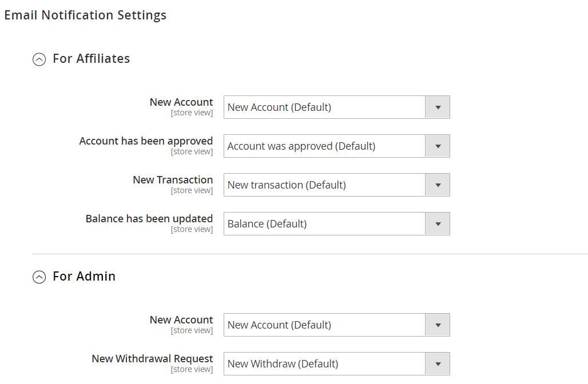
Task: Click the Email Notification Settings title
Action: coord(85,15)
